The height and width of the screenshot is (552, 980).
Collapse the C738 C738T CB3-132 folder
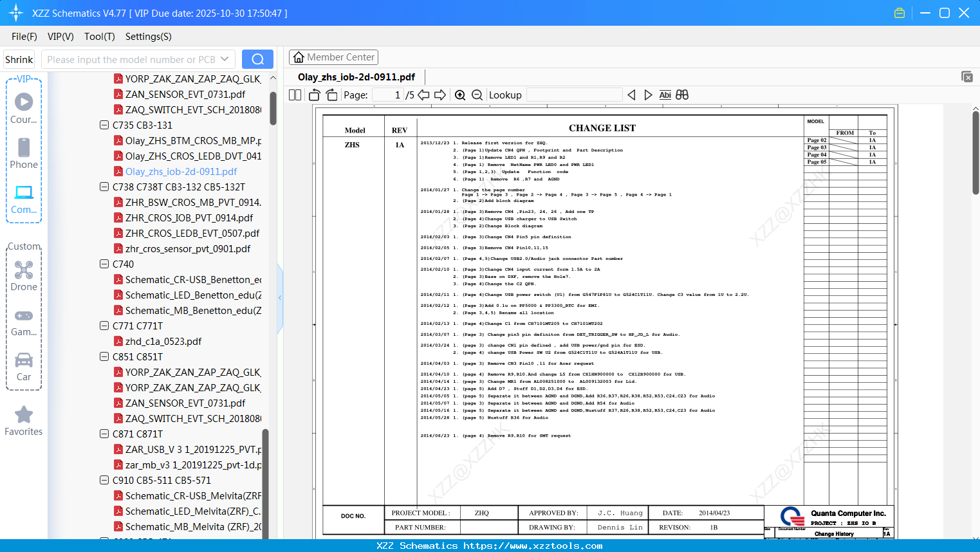(104, 187)
